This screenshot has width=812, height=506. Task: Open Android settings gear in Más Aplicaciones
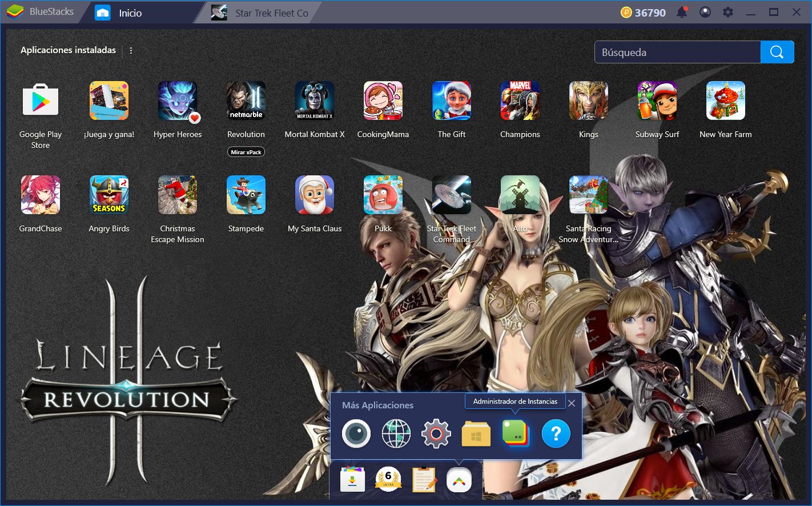pyautogui.click(x=436, y=434)
